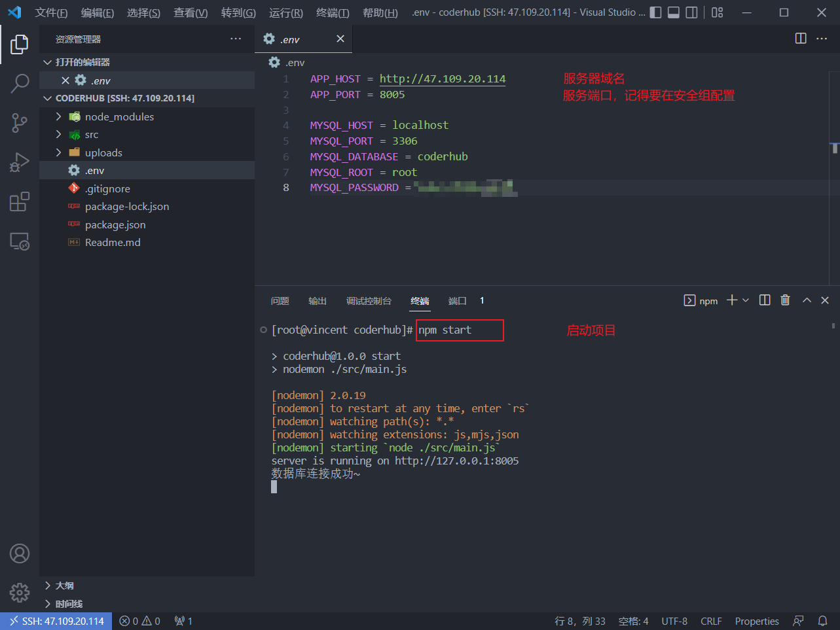Open explorer views and more actions ellipsis
This screenshot has height=630, width=840.
pos(236,39)
